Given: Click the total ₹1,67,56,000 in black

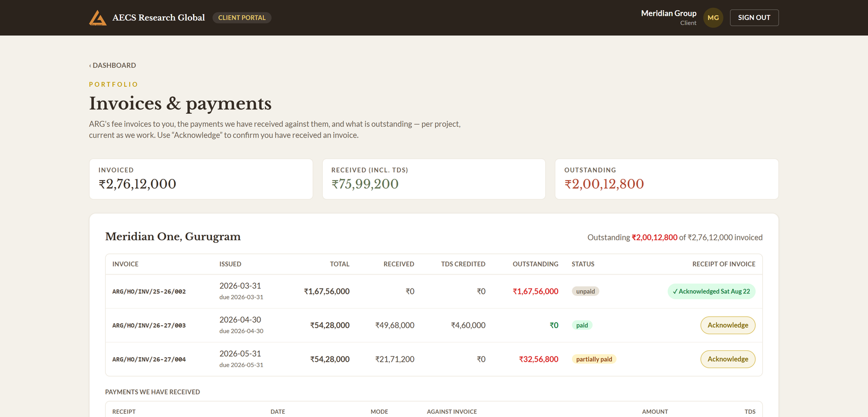Looking at the screenshot, I should tap(327, 292).
